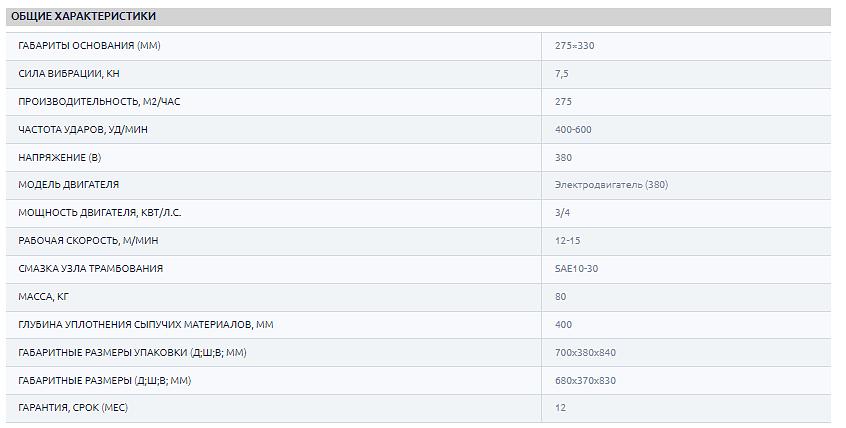Click the 3/4 engine power value

[561, 213]
